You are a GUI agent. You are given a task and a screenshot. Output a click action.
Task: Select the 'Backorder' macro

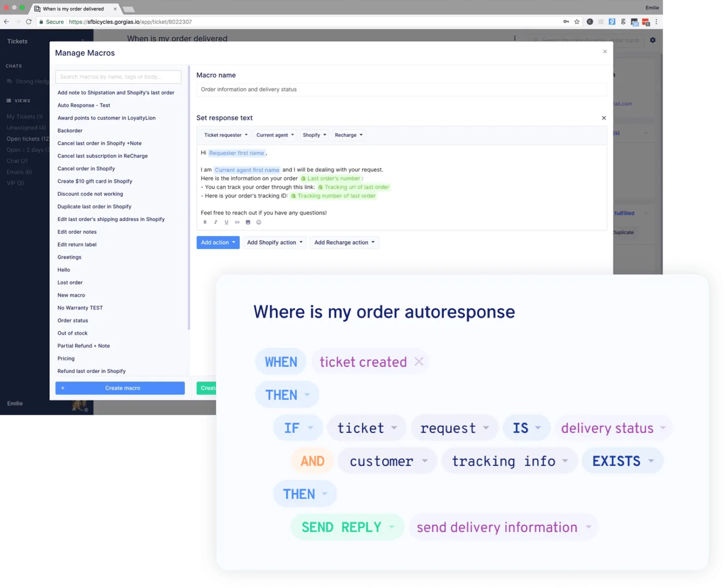(x=70, y=131)
